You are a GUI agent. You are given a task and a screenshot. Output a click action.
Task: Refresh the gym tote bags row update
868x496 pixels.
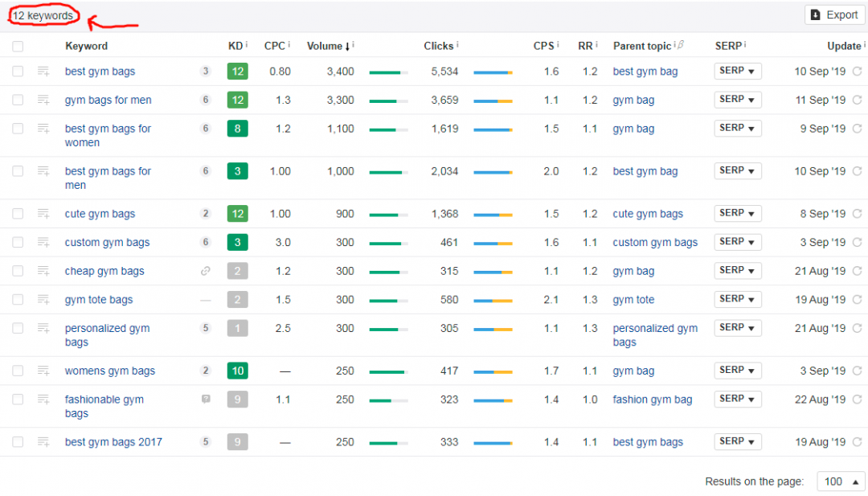[x=857, y=300]
